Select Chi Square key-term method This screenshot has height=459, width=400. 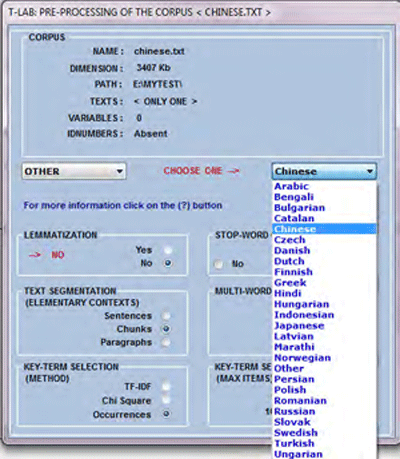point(166,400)
